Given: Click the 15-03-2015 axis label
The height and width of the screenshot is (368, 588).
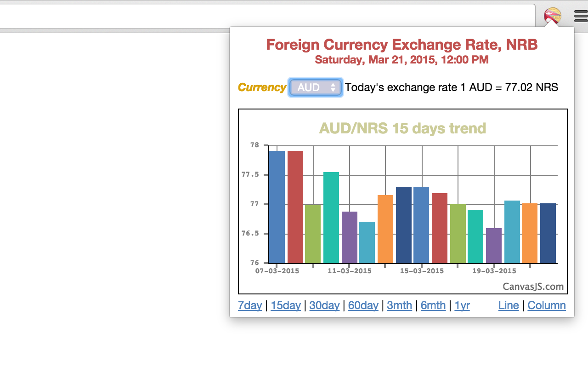Looking at the screenshot, I should [x=422, y=271].
